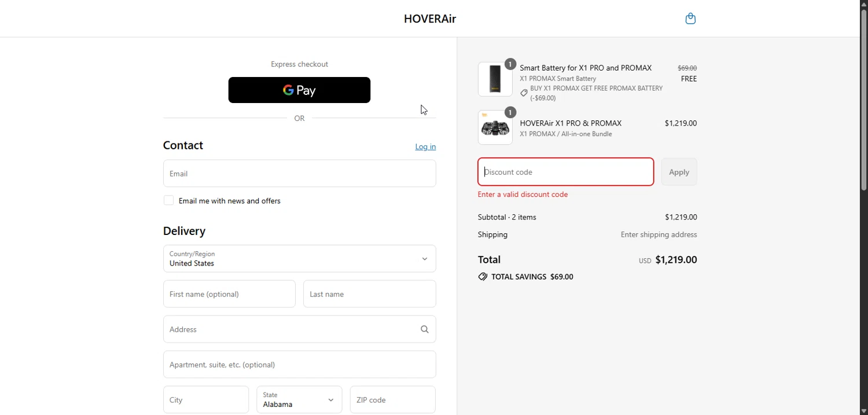Open the shopping bag cart icon
Screen dimensions: 868x415
click(x=690, y=19)
